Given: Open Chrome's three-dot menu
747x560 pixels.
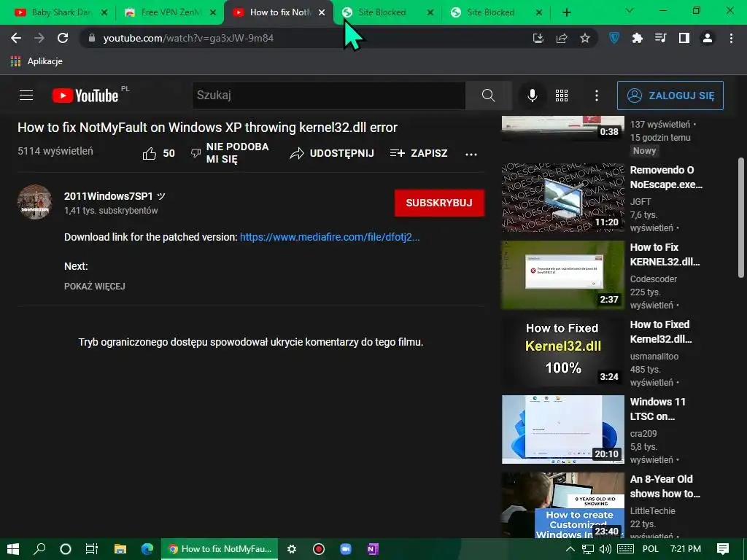Looking at the screenshot, I should click(x=731, y=38).
